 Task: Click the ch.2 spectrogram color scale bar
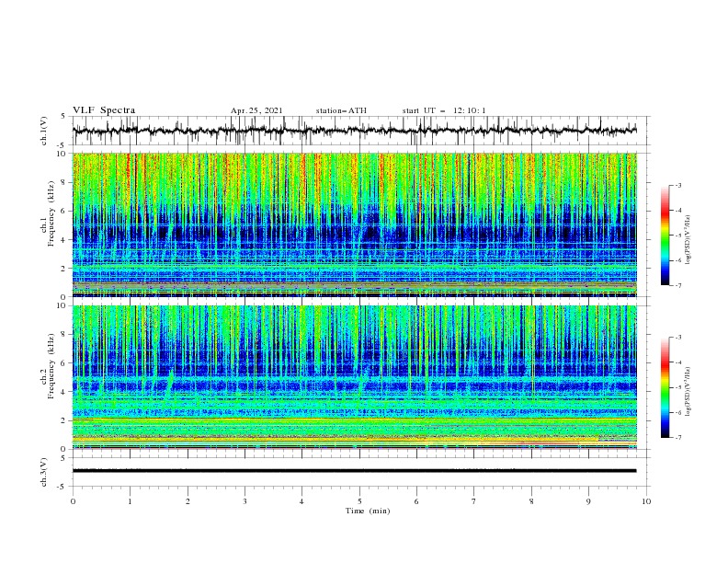[x=665, y=387]
